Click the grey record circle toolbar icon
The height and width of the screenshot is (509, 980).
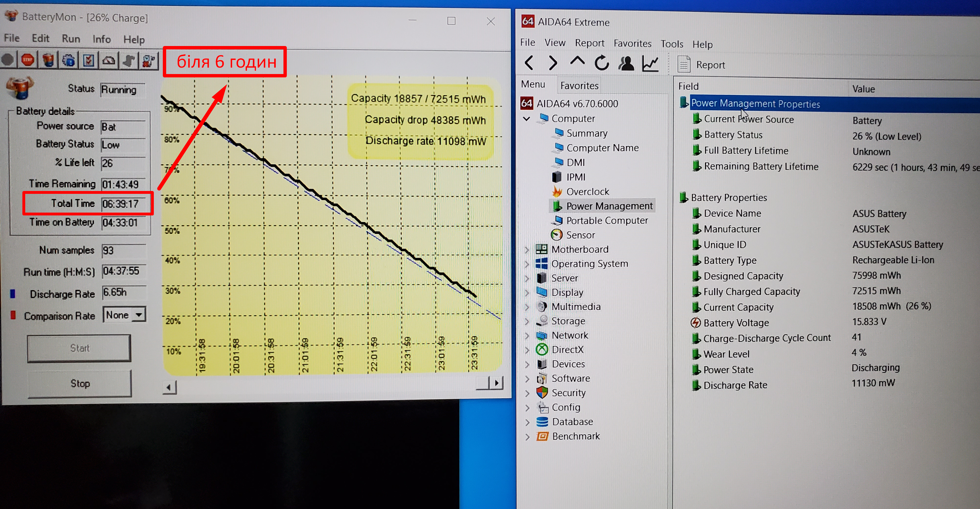[7, 60]
